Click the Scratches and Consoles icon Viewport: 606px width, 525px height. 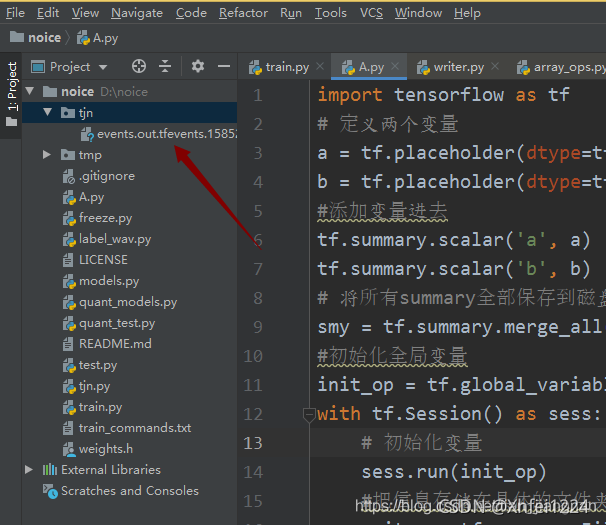pos(50,491)
